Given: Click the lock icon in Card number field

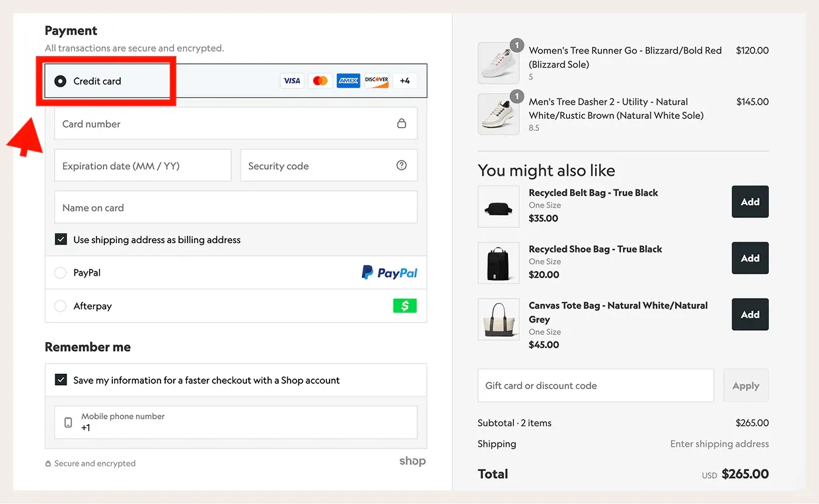Looking at the screenshot, I should point(402,124).
